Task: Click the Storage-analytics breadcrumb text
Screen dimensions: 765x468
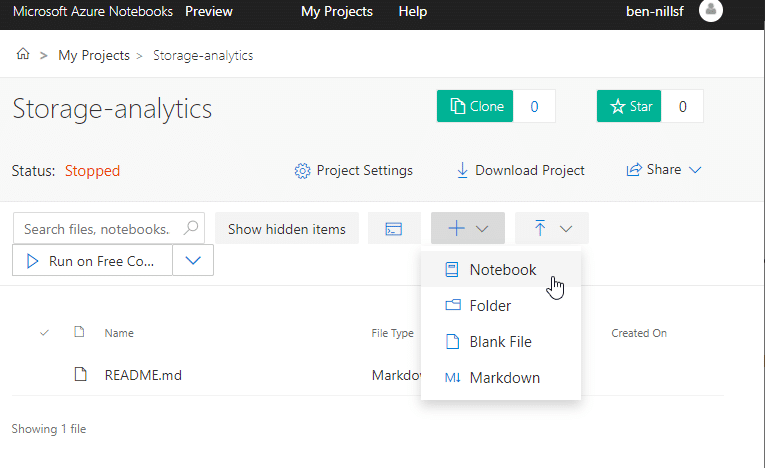Action: click(x=203, y=55)
